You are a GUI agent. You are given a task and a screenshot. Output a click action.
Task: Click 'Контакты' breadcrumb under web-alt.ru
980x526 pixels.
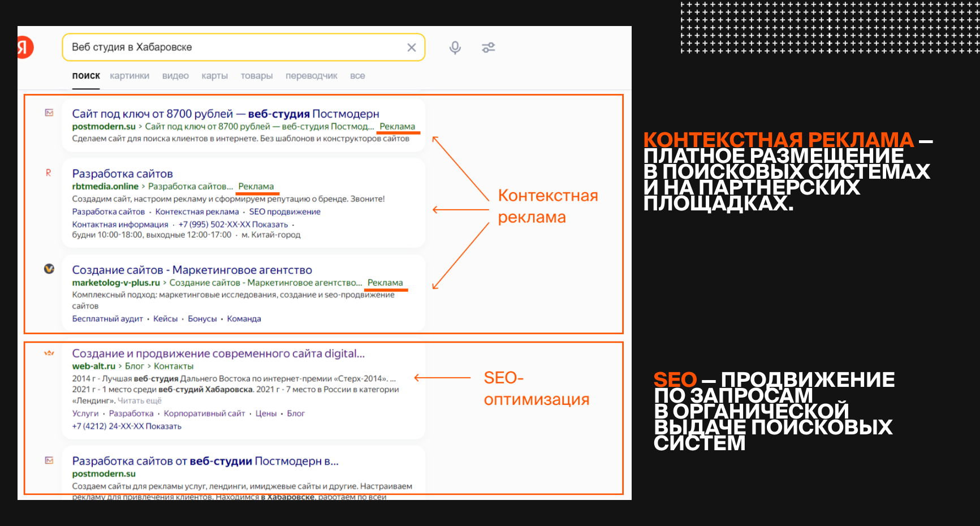(x=174, y=367)
